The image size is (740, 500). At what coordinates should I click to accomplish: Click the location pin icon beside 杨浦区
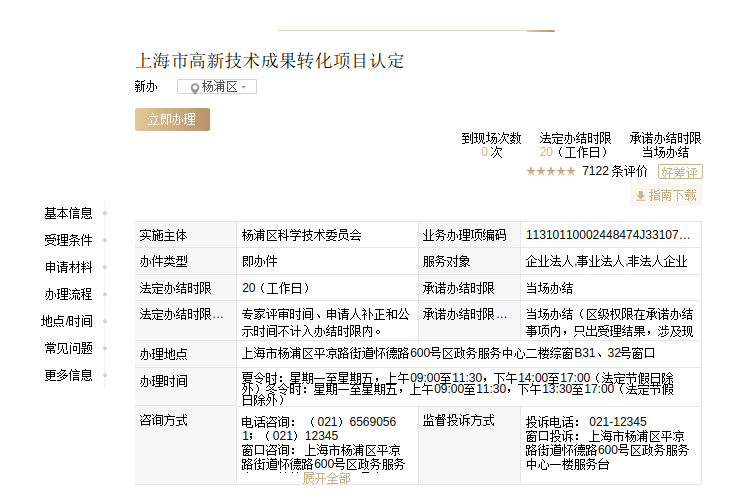pyautogui.click(x=194, y=88)
